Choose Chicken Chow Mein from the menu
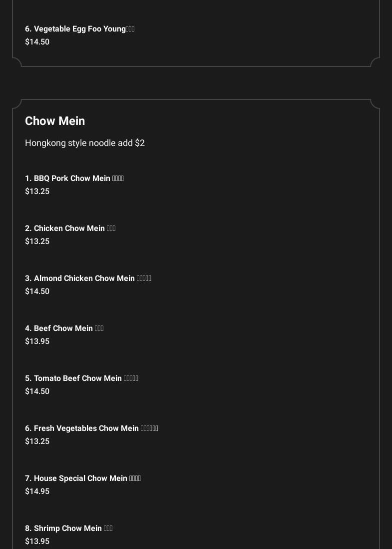This screenshot has height=549, width=392. (70, 228)
